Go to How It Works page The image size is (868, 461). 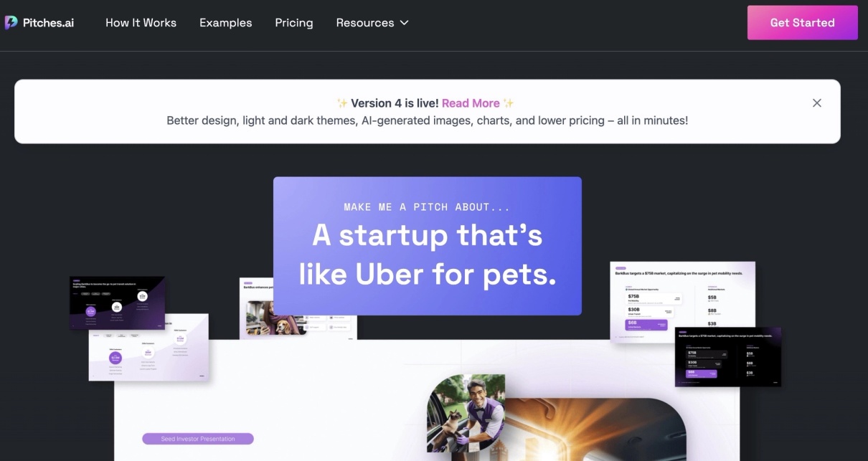tap(141, 23)
